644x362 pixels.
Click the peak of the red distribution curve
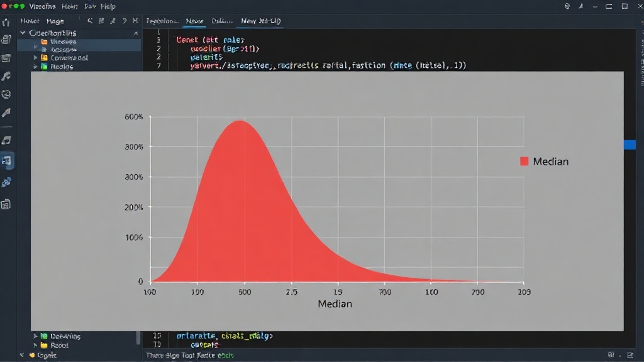point(240,121)
